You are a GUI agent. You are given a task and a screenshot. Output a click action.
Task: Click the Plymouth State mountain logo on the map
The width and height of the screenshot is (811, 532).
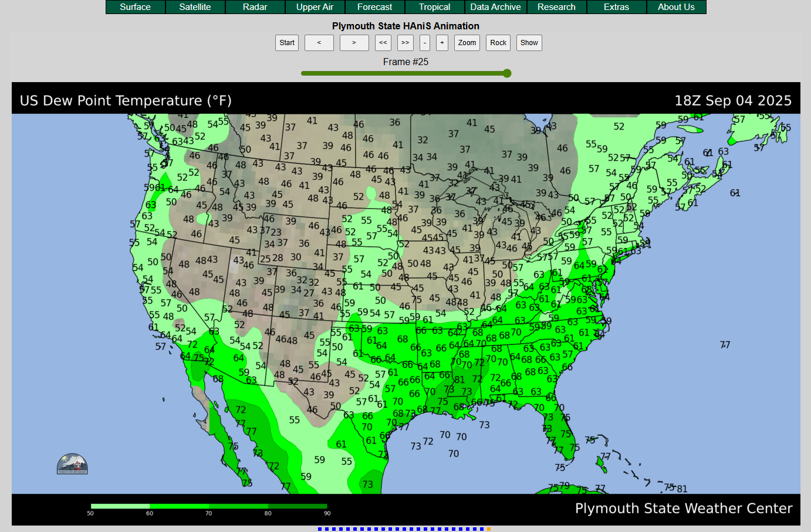72,463
